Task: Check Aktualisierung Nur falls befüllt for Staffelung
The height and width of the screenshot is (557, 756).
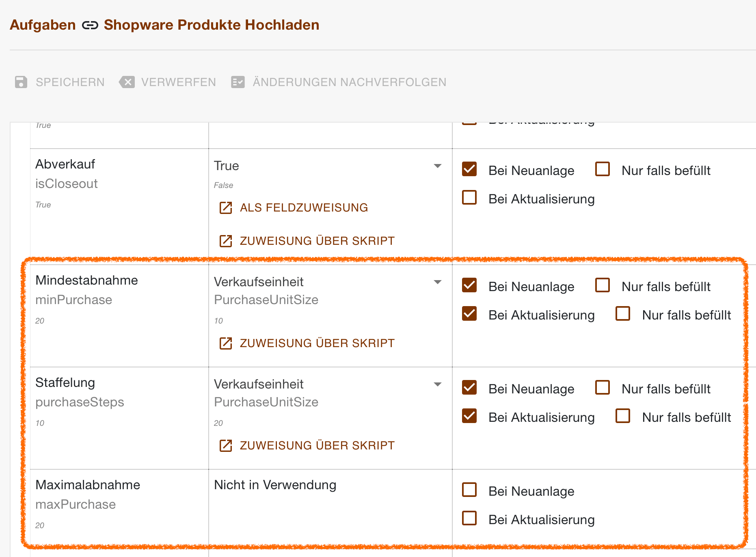Action: click(x=623, y=416)
